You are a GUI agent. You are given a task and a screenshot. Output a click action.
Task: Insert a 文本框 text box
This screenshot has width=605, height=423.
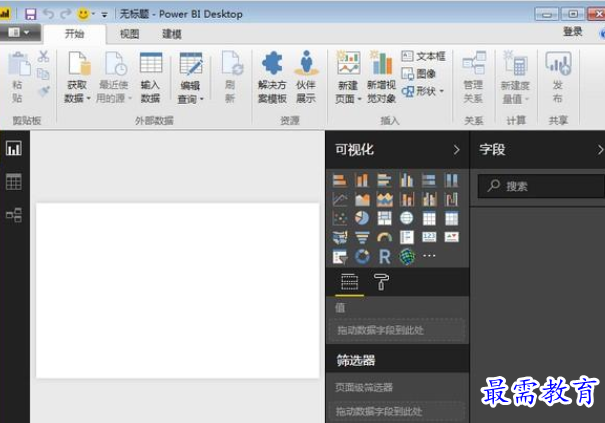point(423,56)
